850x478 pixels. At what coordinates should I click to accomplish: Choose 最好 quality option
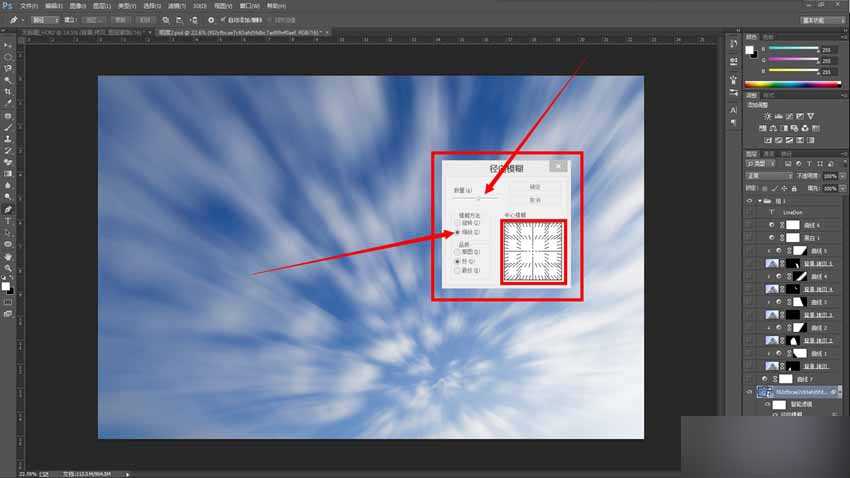pyautogui.click(x=458, y=270)
